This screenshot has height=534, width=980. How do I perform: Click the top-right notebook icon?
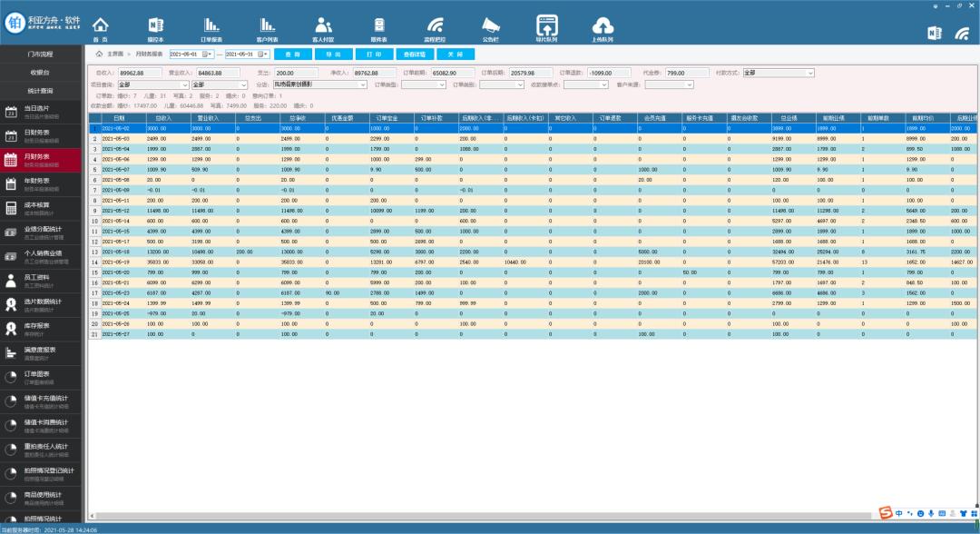pyautogui.click(x=935, y=33)
